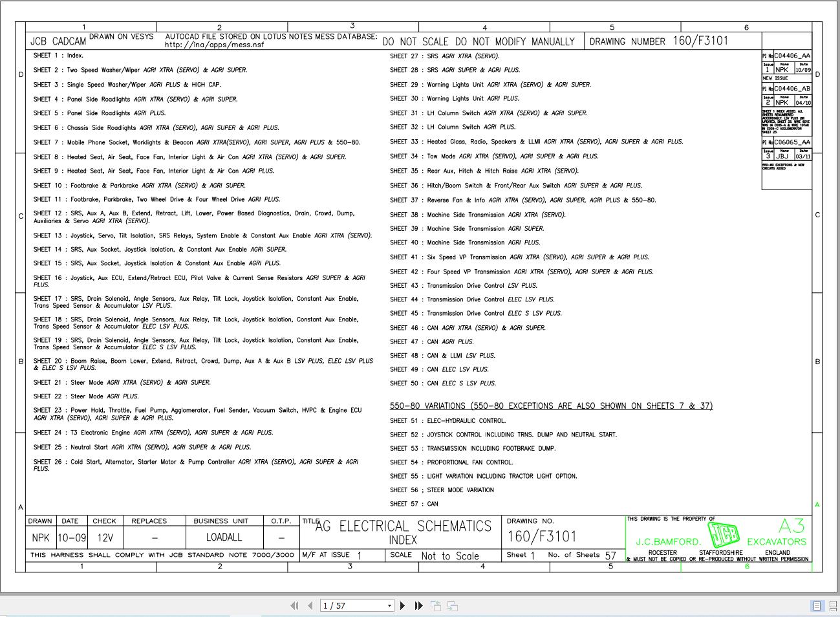Screen dimensions: 840x617
Task: Click the SHEET 42 Four Speed VP Transmission line
Action: [522, 272]
